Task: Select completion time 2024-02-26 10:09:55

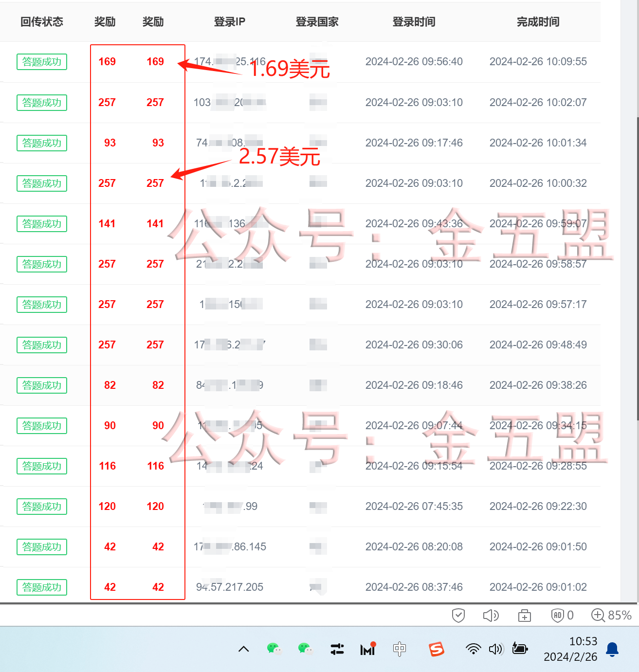Action: click(x=538, y=62)
